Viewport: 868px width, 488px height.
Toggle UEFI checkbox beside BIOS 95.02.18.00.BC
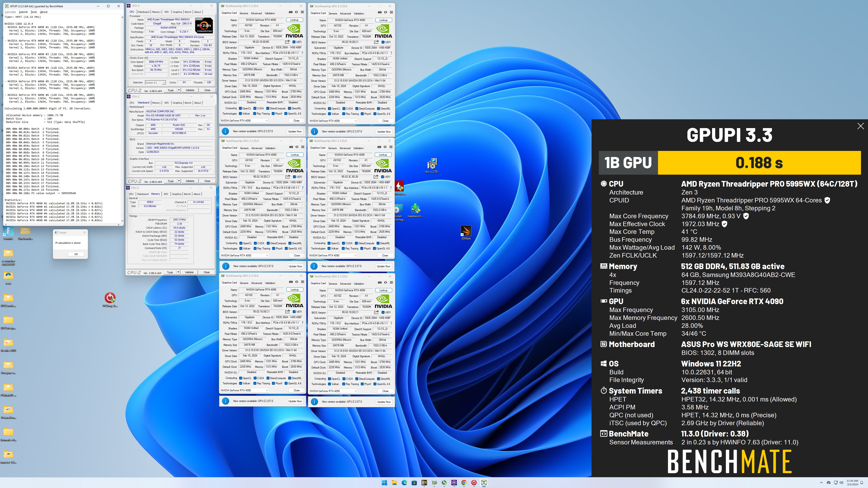click(294, 42)
